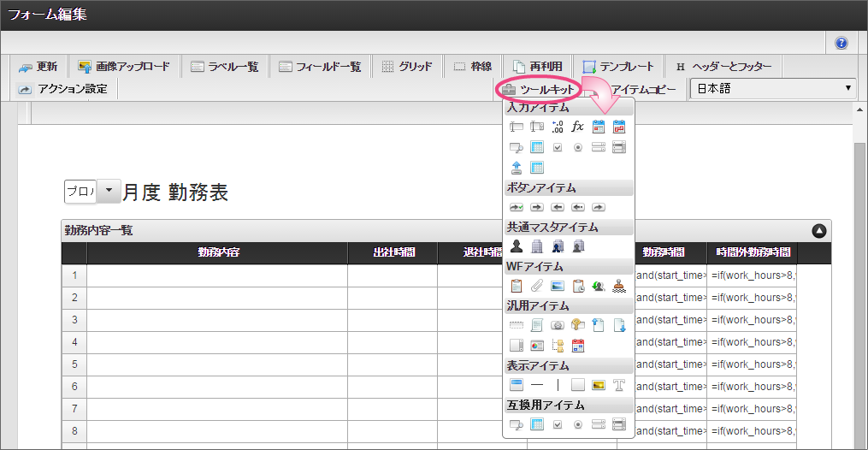Click the 出社時間 cell in row 3

[393, 320]
